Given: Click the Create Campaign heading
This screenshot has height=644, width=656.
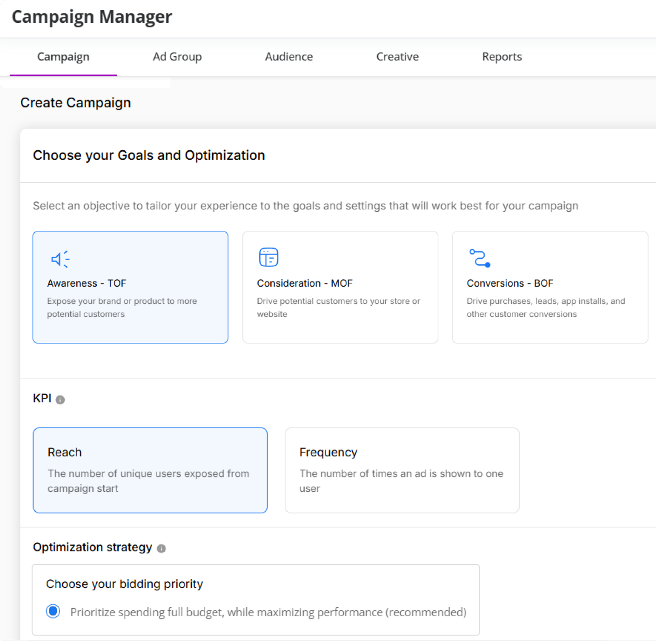Looking at the screenshot, I should click(x=75, y=103).
